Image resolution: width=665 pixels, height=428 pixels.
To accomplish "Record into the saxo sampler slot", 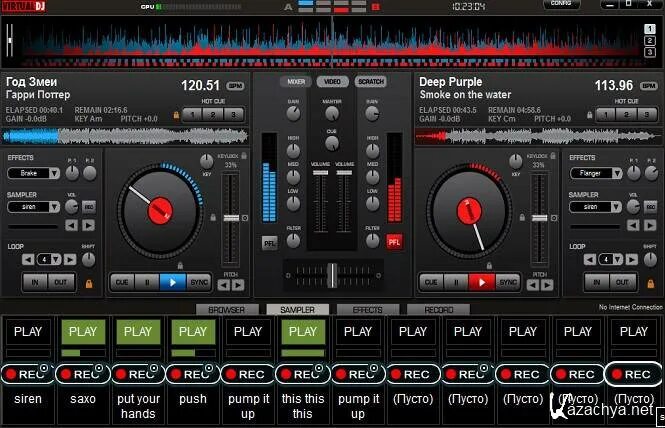I will click(x=82, y=374).
